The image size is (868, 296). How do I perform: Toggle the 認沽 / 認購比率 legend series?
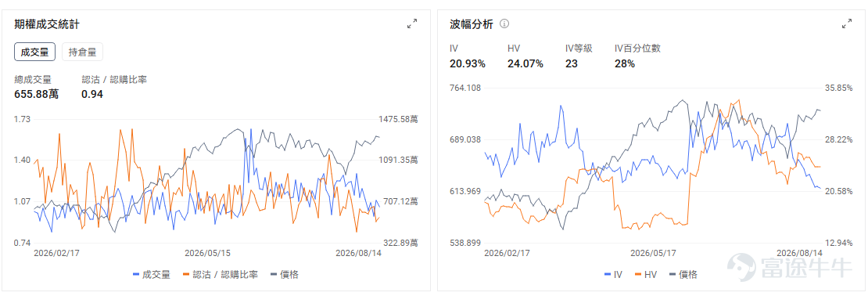pos(220,274)
